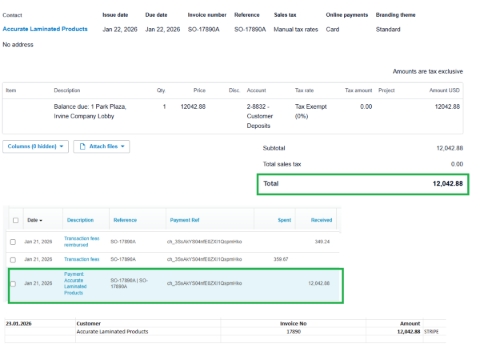Click the Amounts are tax exclusive label
This screenshot has width=480, height=360.
[x=428, y=71]
